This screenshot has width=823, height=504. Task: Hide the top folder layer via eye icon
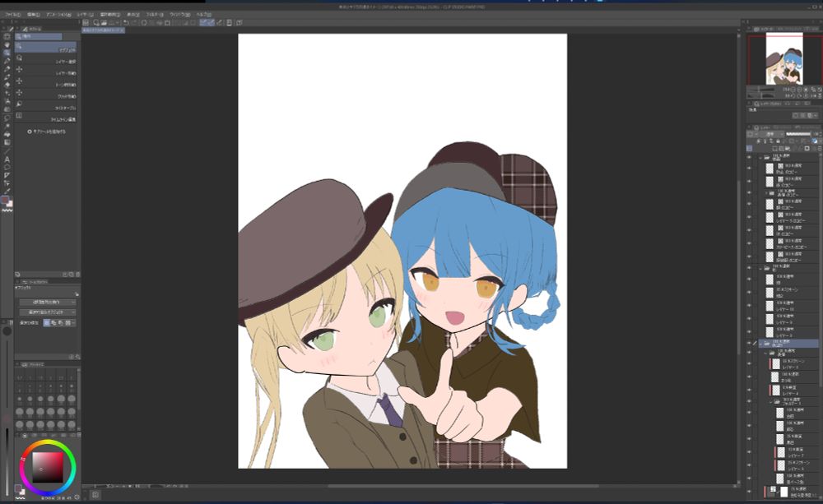pyautogui.click(x=749, y=157)
